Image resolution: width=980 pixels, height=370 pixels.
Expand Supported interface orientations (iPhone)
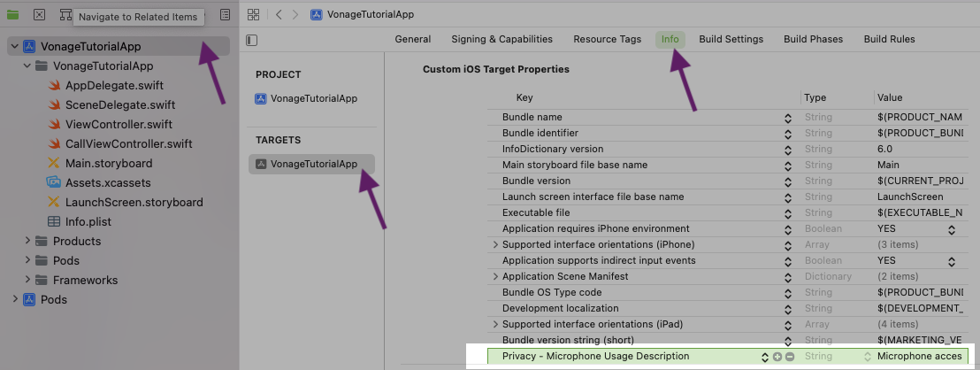pos(495,245)
